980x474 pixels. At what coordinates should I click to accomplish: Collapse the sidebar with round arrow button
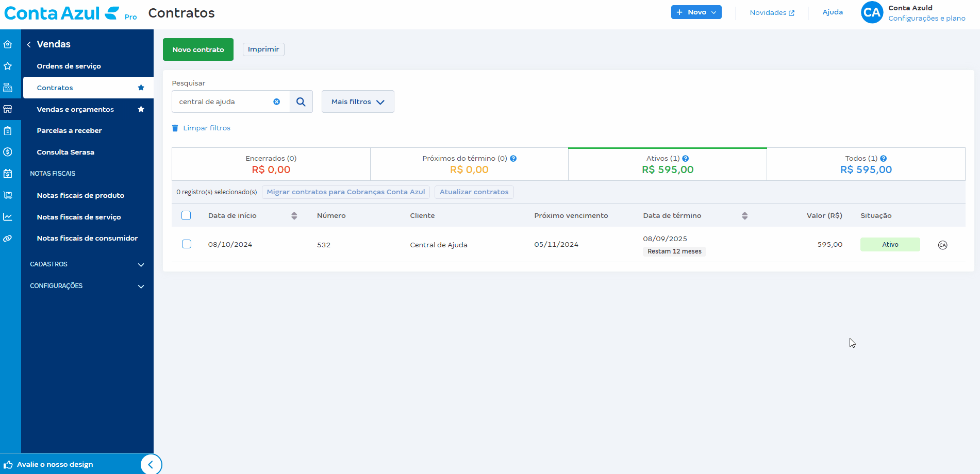click(x=151, y=464)
